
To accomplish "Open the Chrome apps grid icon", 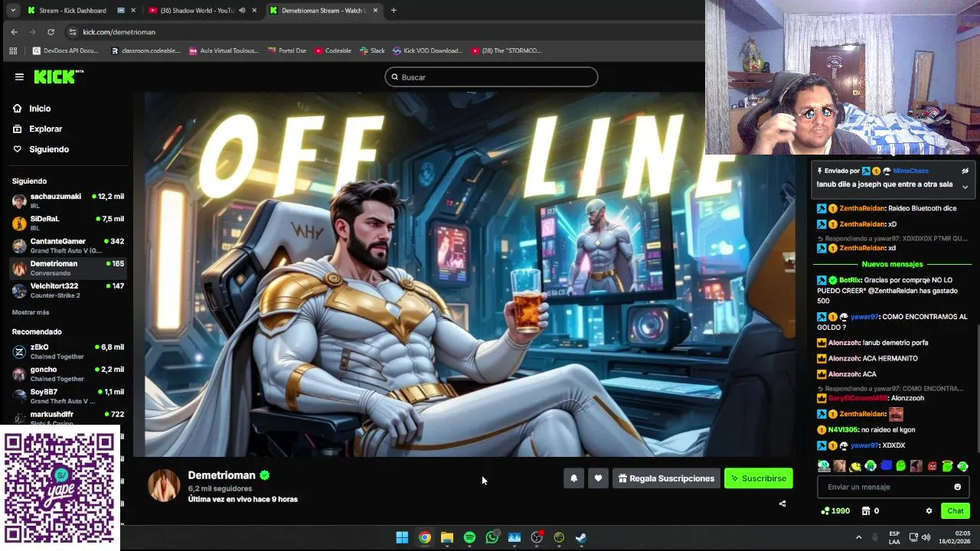I will tap(13, 51).
